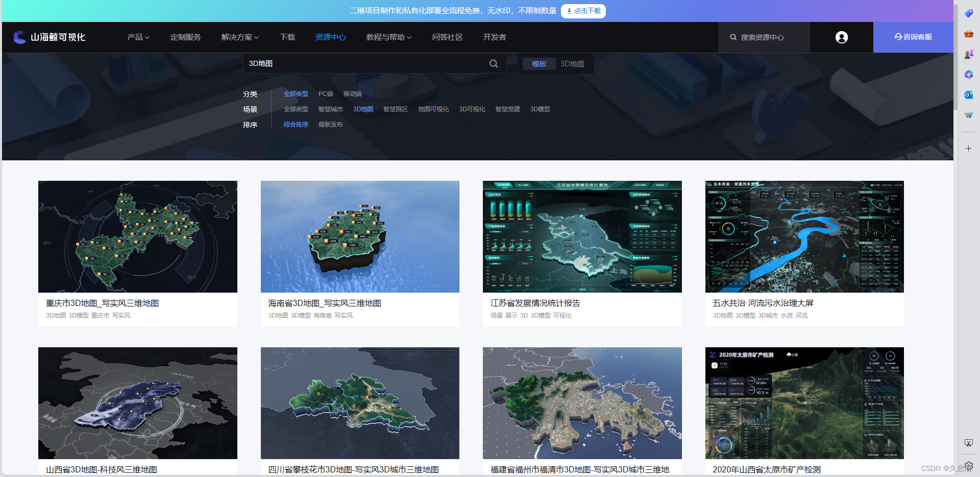Click the 水质 tag under 五水共治 card
The width and height of the screenshot is (980, 477).
[787, 316]
